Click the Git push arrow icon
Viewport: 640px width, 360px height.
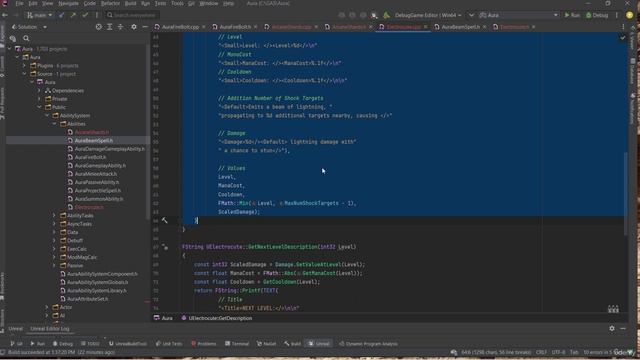pos(73,15)
